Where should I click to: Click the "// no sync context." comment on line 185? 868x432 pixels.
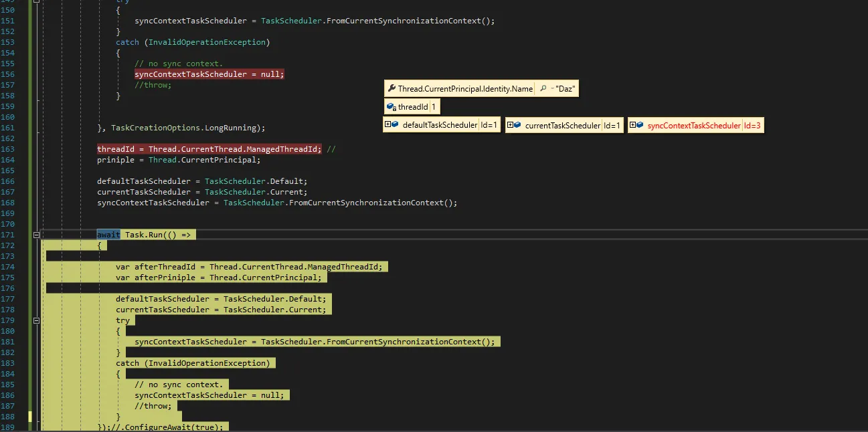point(179,385)
